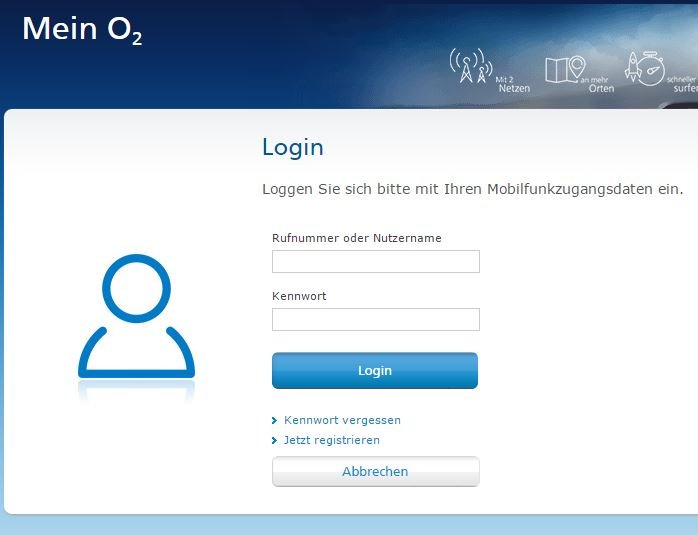This screenshot has height=535, width=698.
Task: Open the Kennwort vergessen link
Action: tap(342, 420)
